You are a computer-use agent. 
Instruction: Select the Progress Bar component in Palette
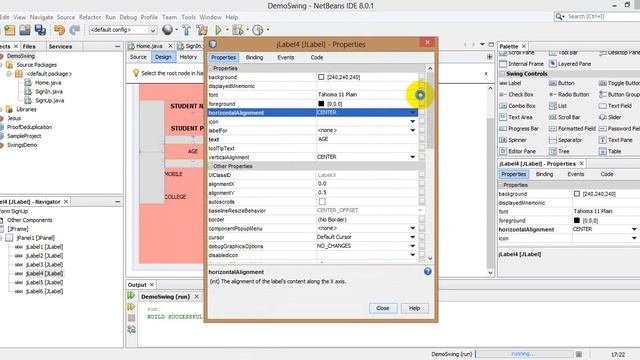519,129
